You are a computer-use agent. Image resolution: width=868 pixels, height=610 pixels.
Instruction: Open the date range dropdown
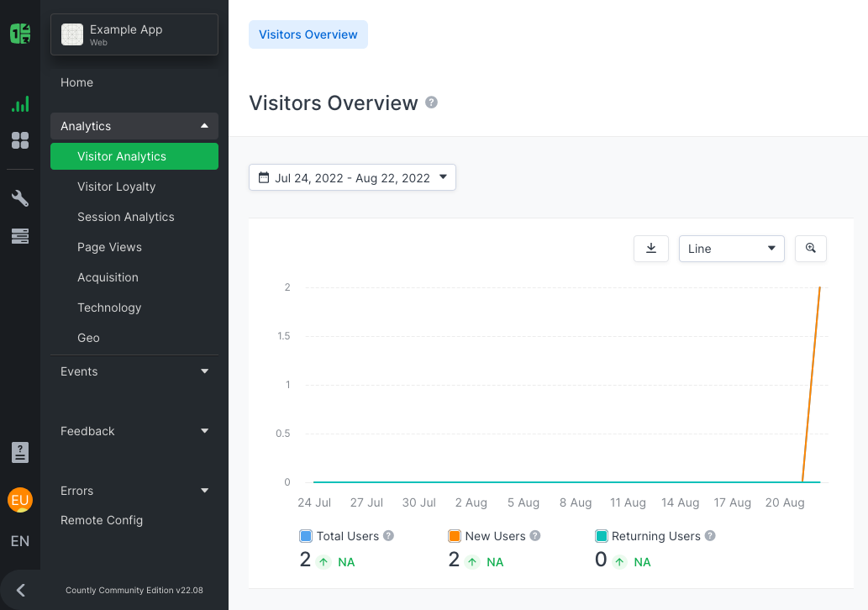tap(352, 177)
